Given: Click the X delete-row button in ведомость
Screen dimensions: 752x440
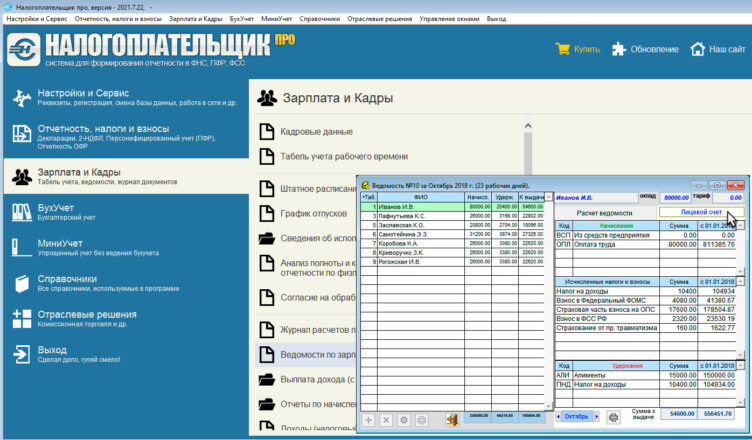Looking at the screenshot, I should (386, 420).
